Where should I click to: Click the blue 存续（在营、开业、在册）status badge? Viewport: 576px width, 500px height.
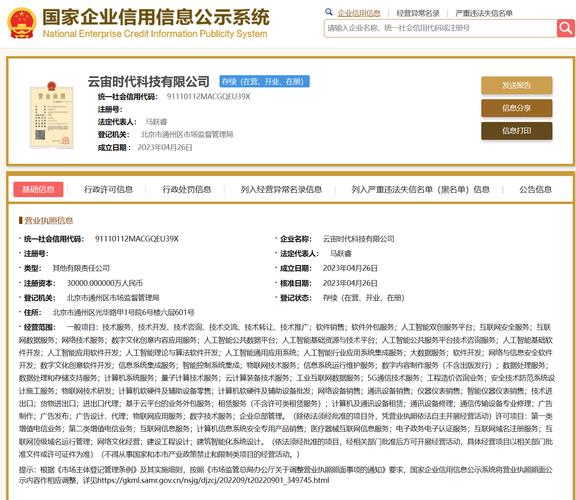pyautogui.click(x=264, y=82)
